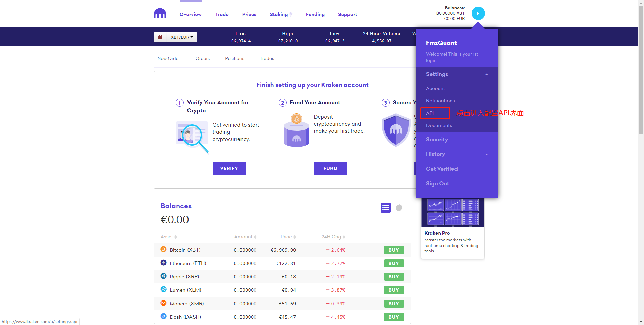Image resolution: width=644 pixels, height=325 pixels.
Task: Click the Staking lightning icon
Action: point(291,14)
